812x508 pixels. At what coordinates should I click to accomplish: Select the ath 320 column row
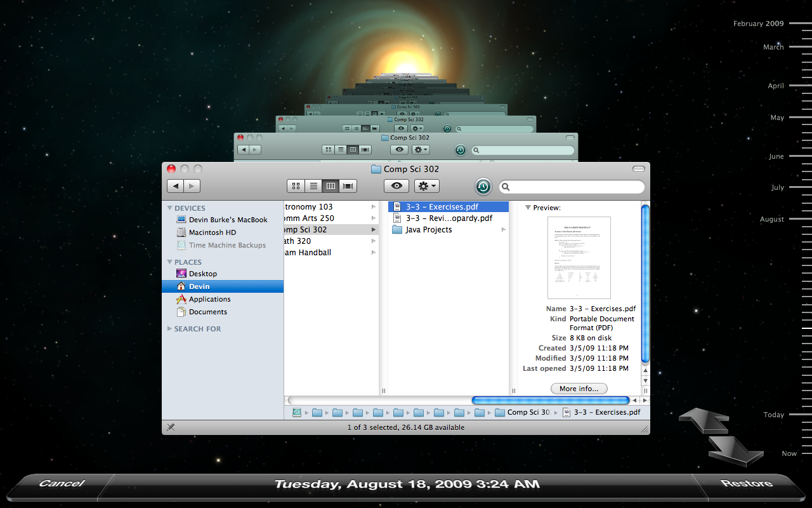331,241
